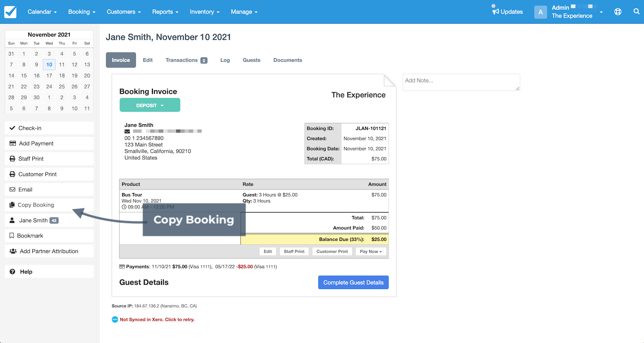Viewport: 644px width, 343px height.
Task: Click the invoice footer Staff Print button
Action: (294, 251)
